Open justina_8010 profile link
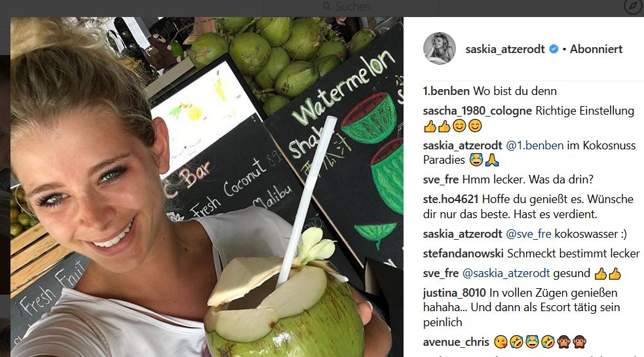 (x=454, y=293)
